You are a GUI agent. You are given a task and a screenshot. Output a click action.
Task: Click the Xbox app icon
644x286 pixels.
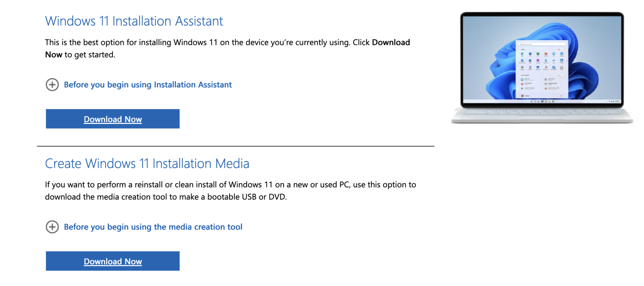pyautogui.click(x=562, y=67)
